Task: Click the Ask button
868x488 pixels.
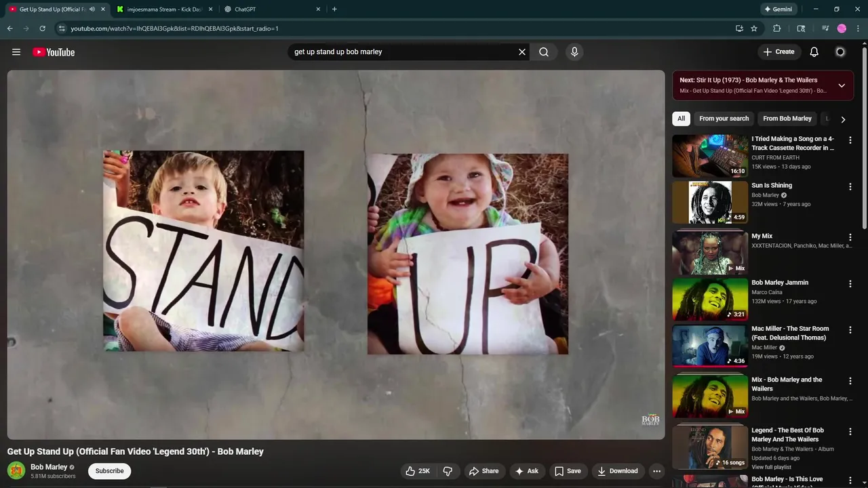Action: 526,471
